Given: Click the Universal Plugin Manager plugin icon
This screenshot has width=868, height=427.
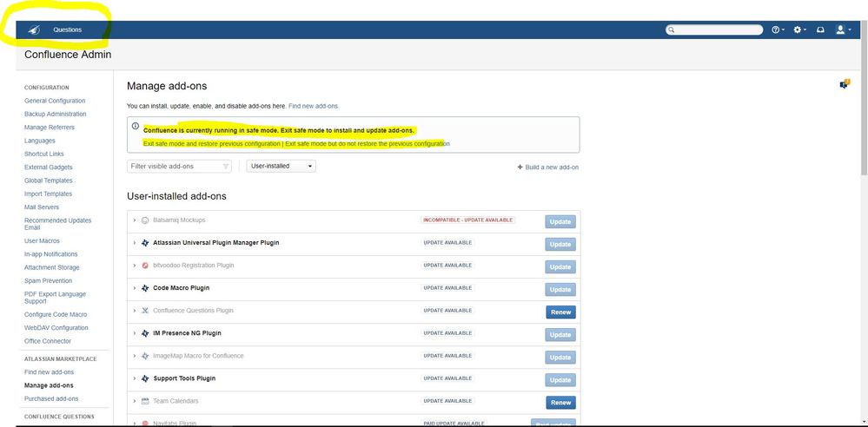Looking at the screenshot, I should pos(145,243).
